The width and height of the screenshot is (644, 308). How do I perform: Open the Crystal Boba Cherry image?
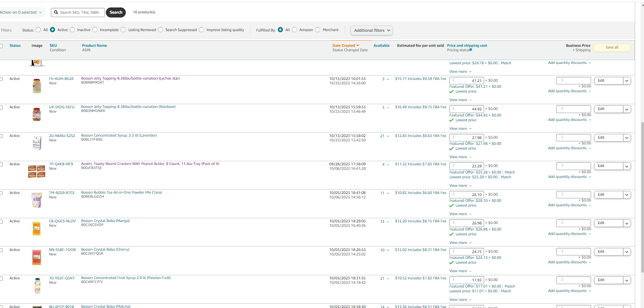(37, 257)
